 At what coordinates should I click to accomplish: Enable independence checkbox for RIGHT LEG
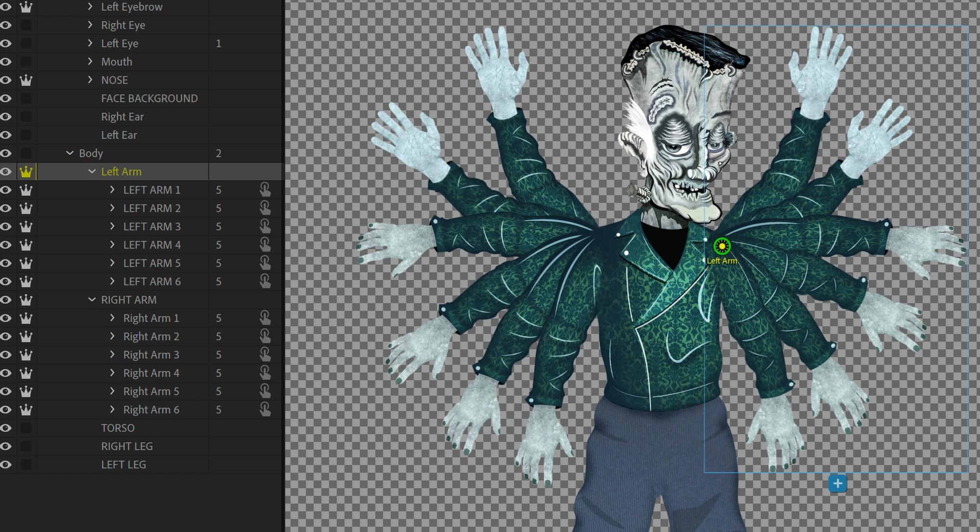coord(26,446)
